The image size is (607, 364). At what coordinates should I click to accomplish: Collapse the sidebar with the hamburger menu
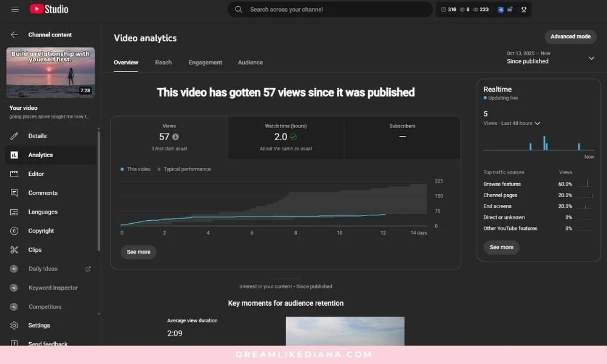pyautogui.click(x=15, y=8)
